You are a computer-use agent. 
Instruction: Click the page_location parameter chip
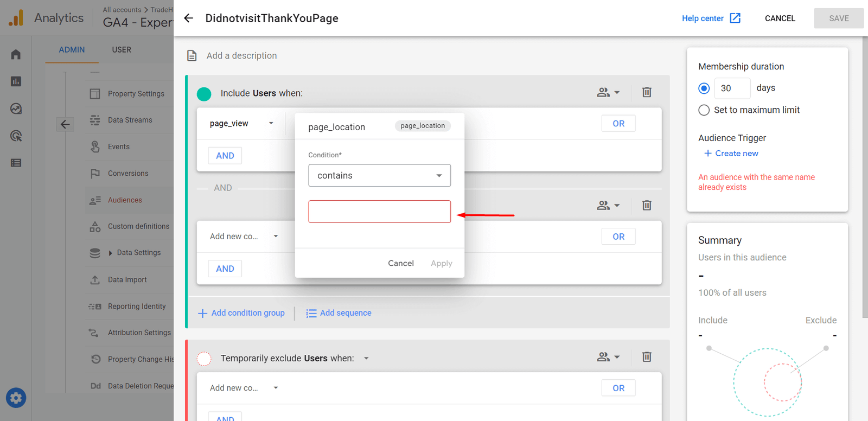[423, 126]
